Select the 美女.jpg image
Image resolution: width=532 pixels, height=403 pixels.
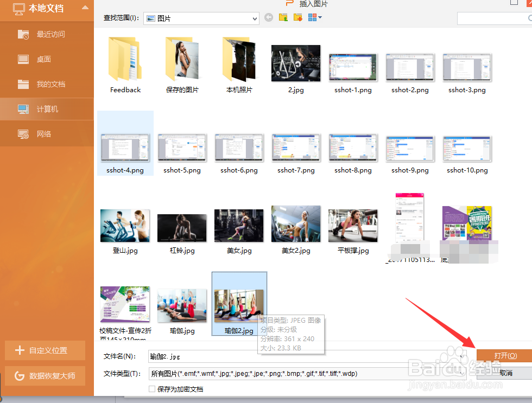pyautogui.click(x=239, y=232)
